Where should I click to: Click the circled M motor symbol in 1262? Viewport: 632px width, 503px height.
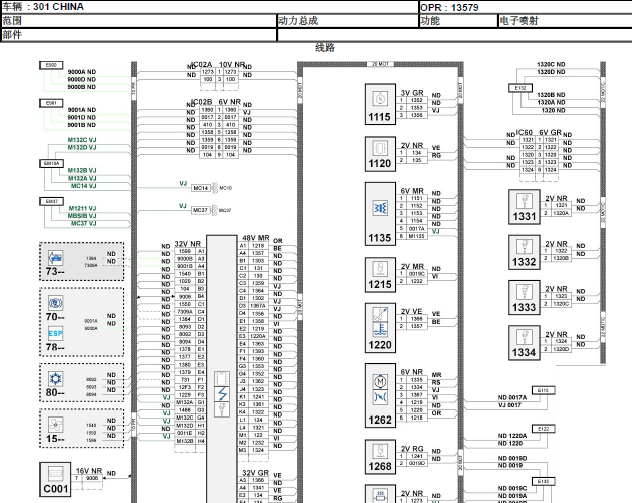[x=380, y=381]
